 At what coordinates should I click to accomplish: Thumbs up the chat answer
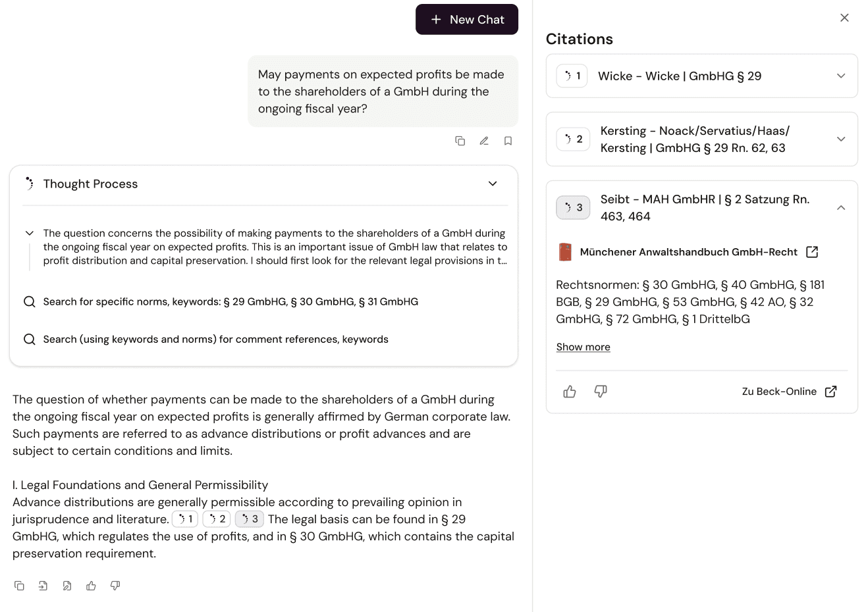91,586
